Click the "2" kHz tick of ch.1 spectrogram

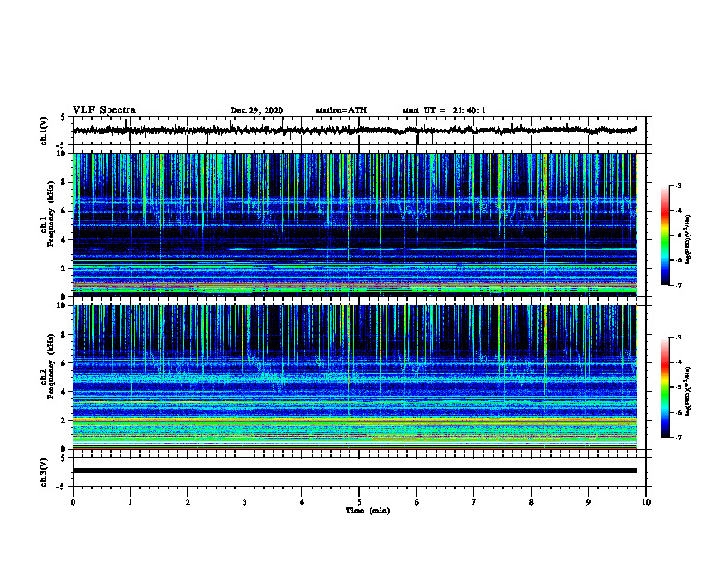click(64, 269)
